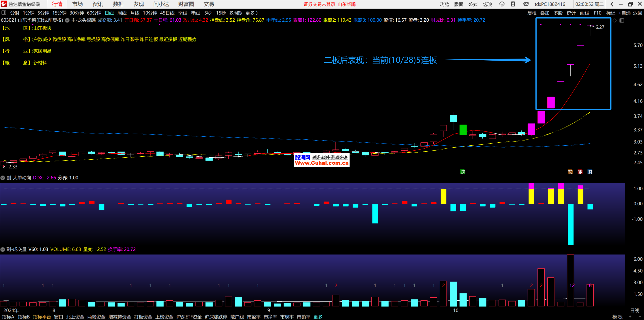Click the diamond icon beside the chart
This screenshot has height=320, width=644.
click(x=615, y=20)
